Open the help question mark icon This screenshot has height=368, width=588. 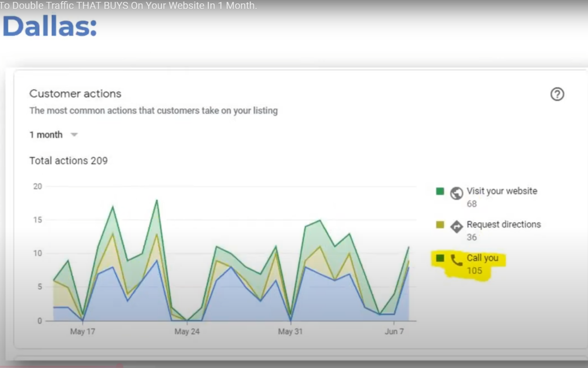click(x=557, y=94)
